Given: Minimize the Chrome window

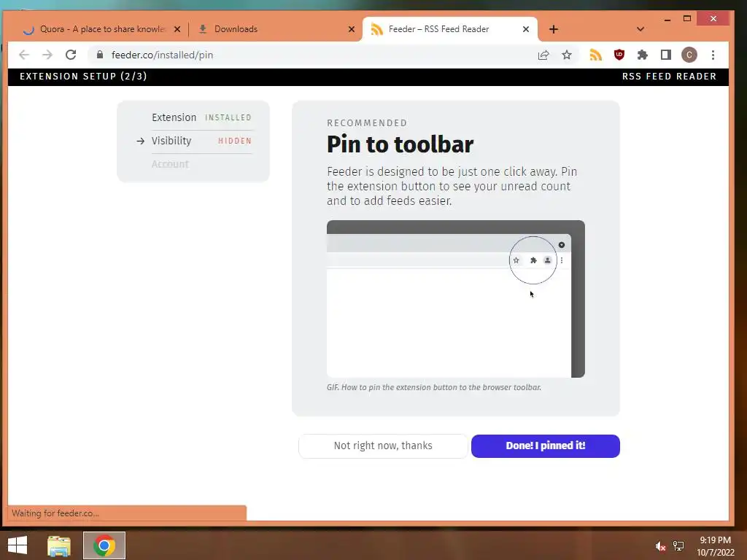Looking at the screenshot, I should pos(667,19).
